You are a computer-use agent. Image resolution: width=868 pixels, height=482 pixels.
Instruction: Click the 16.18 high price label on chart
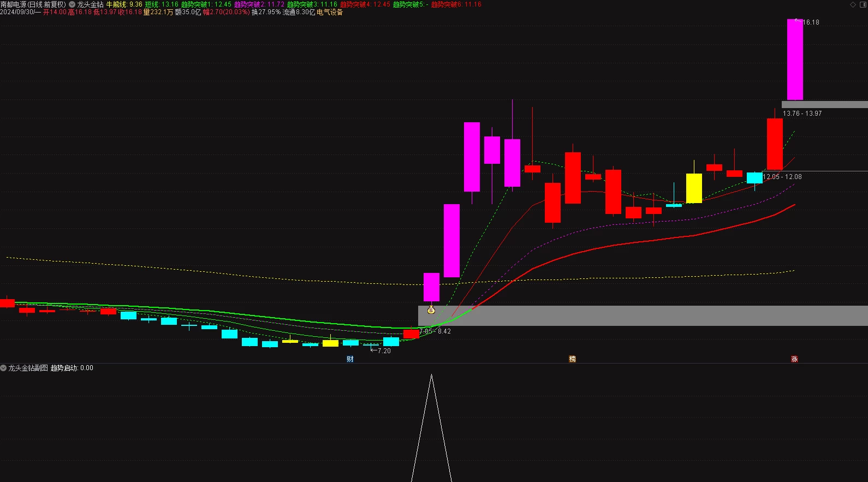[x=811, y=22]
